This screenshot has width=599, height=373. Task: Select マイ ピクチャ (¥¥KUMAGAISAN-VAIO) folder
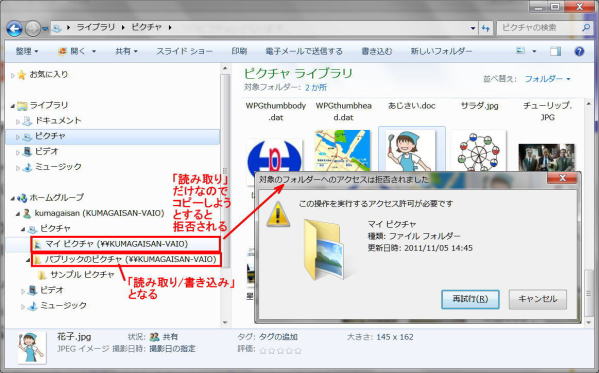pyautogui.click(x=117, y=244)
